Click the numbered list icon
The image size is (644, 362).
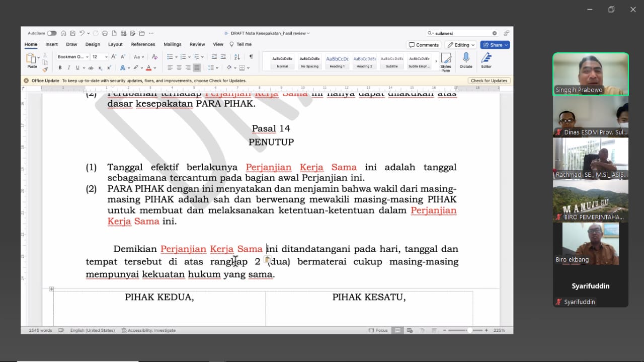point(183,57)
